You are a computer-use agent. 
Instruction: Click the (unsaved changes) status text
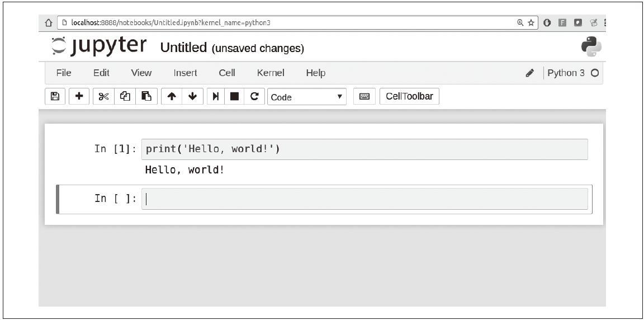[x=258, y=49]
